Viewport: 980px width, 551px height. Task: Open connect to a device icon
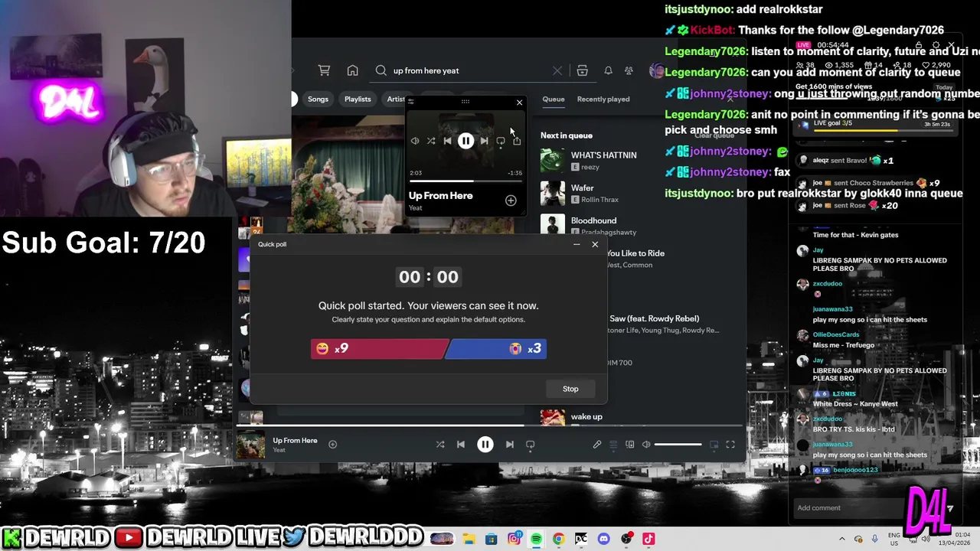tap(630, 444)
